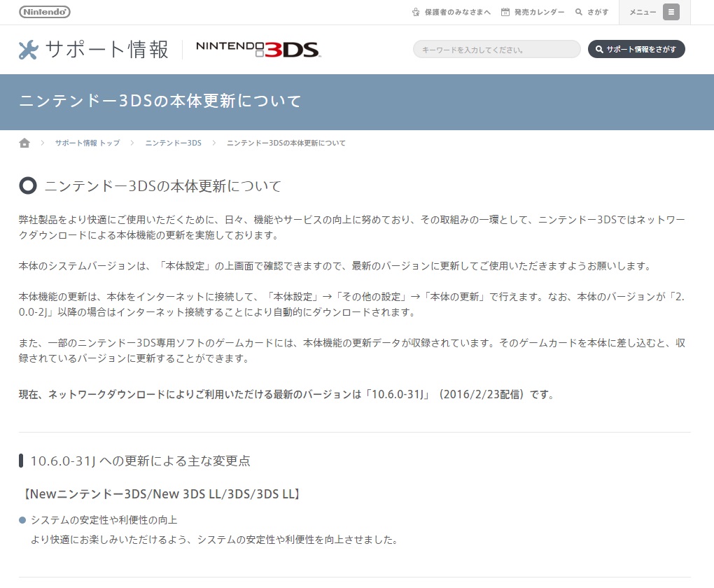Screen dimensions: 714x588
Task: Click the サポート情報 title
Action: pos(107,49)
